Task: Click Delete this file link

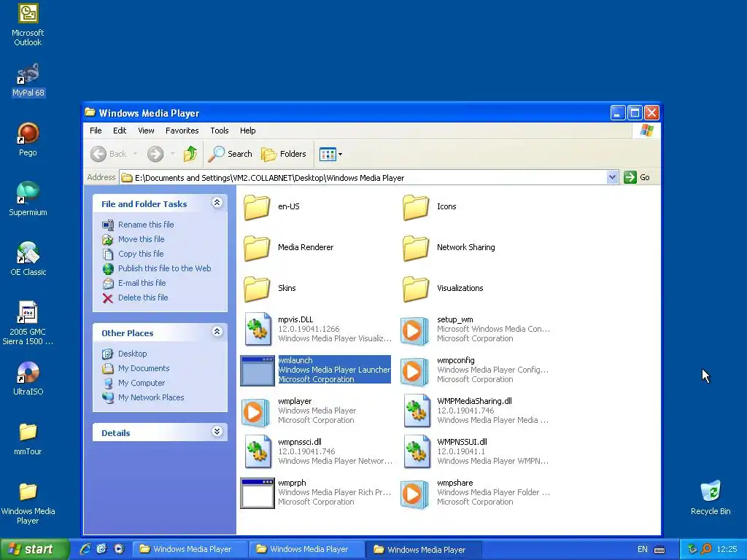Action: [x=143, y=297]
